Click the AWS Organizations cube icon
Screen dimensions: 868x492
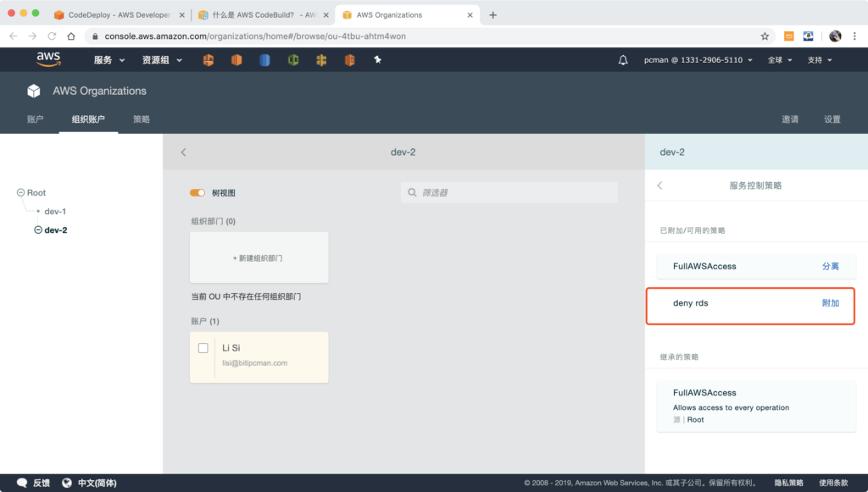pyautogui.click(x=34, y=91)
